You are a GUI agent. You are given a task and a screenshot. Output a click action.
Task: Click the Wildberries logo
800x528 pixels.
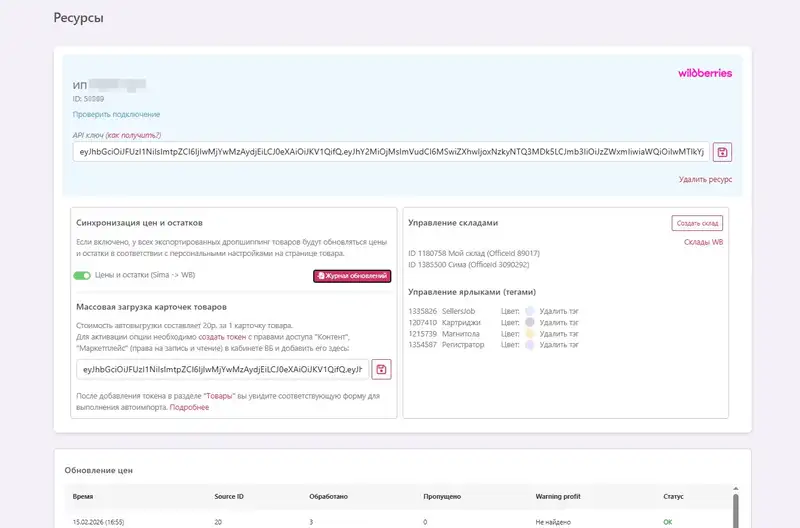pos(705,73)
